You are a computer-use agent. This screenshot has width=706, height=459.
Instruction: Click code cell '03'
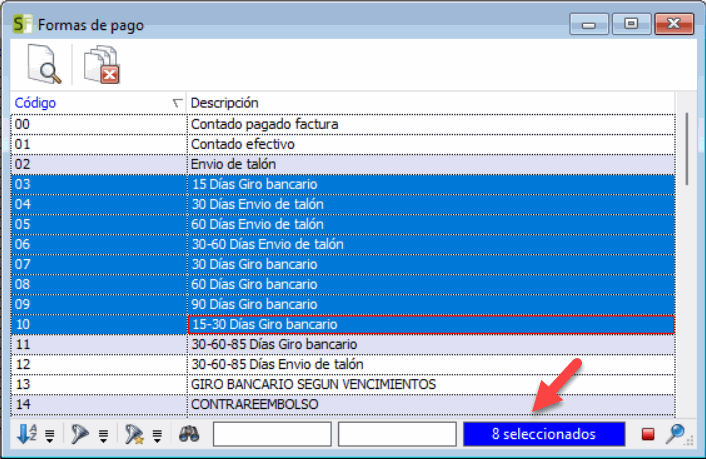(x=99, y=184)
